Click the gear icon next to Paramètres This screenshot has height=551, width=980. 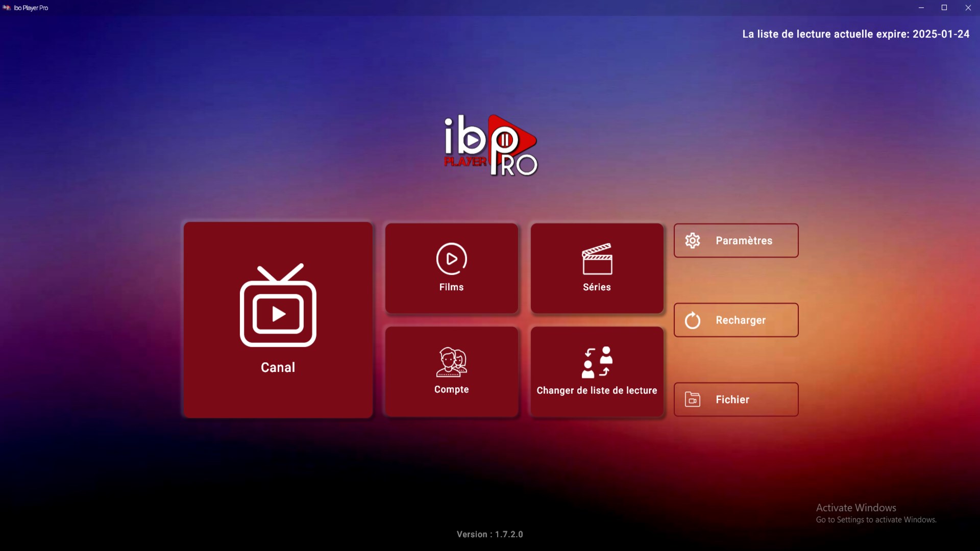click(x=693, y=240)
